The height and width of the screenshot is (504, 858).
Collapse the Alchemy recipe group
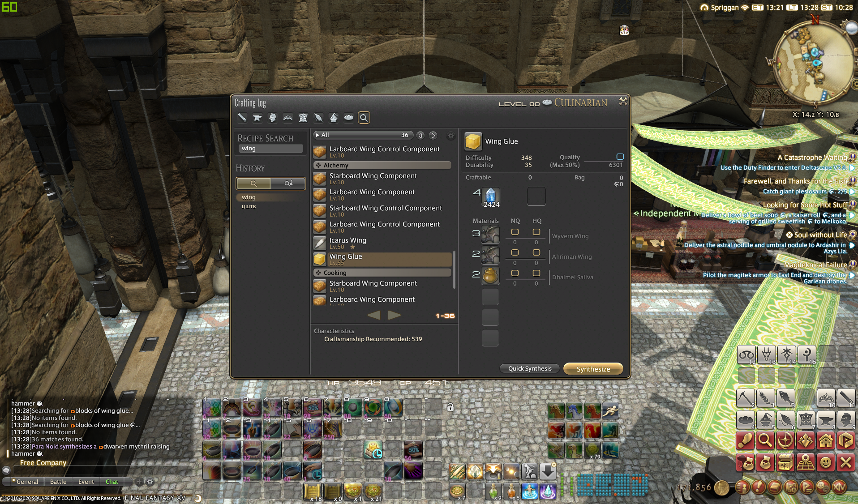pos(382,165)
